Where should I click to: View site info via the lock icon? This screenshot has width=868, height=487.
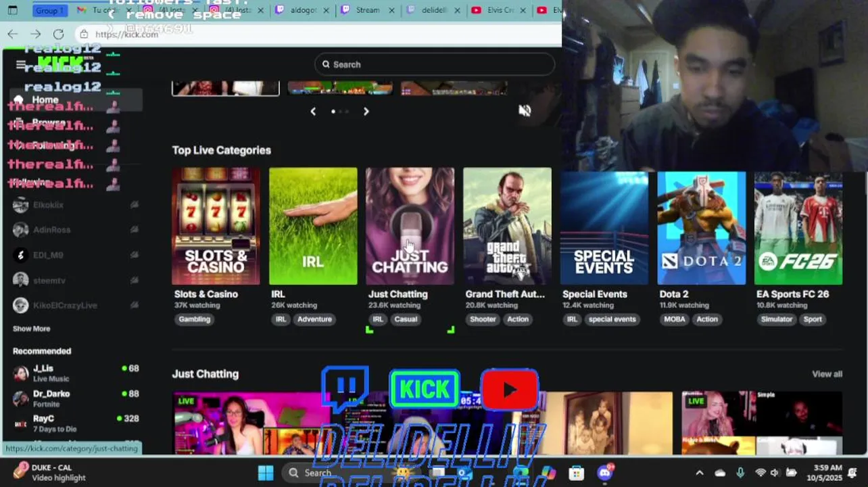(x=84, y=34)
